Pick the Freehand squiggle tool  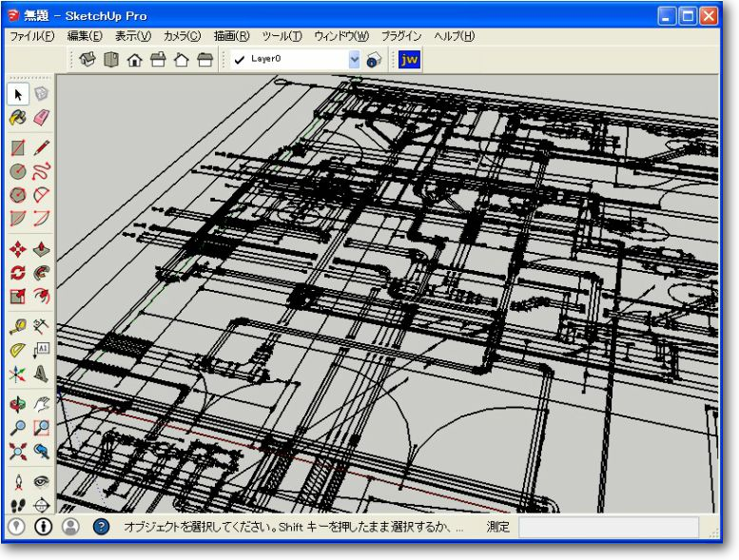pyautogui.click(x=42, y=171)
